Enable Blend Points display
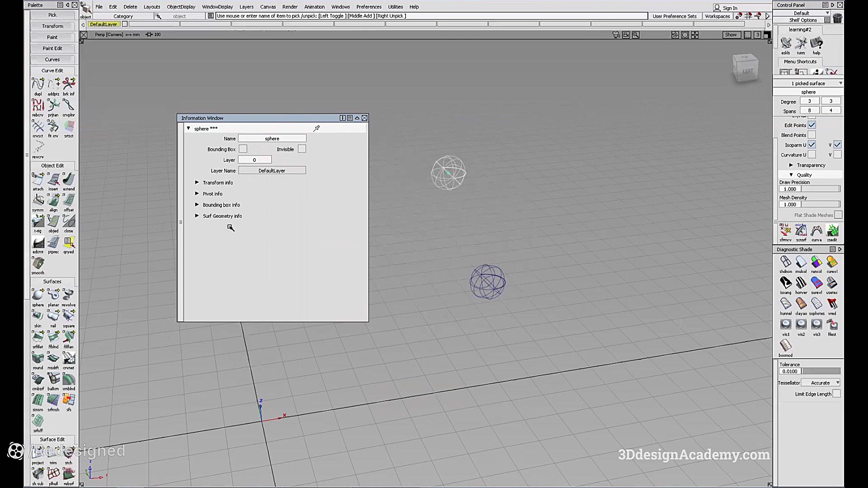The height and width of the screenshot is (488, 868). 812,135
